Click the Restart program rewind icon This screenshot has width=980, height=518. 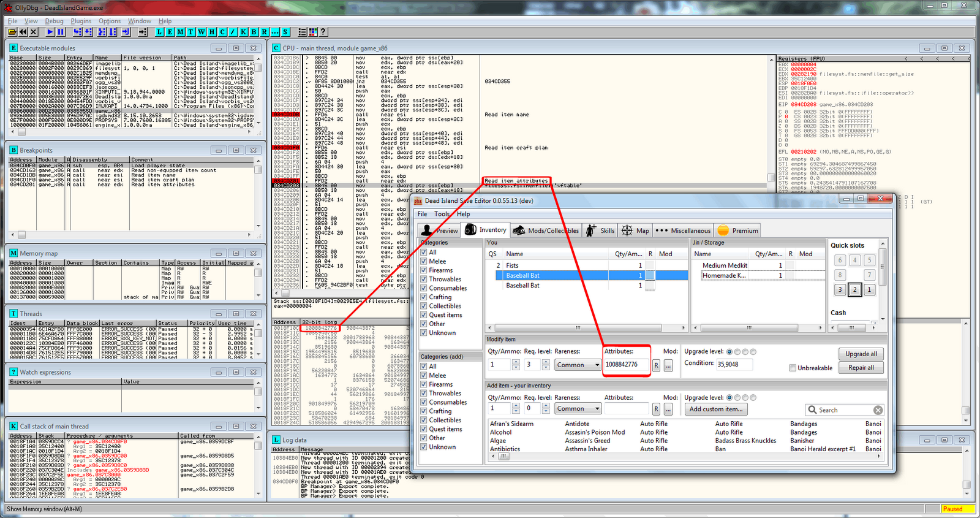(23, 32)
